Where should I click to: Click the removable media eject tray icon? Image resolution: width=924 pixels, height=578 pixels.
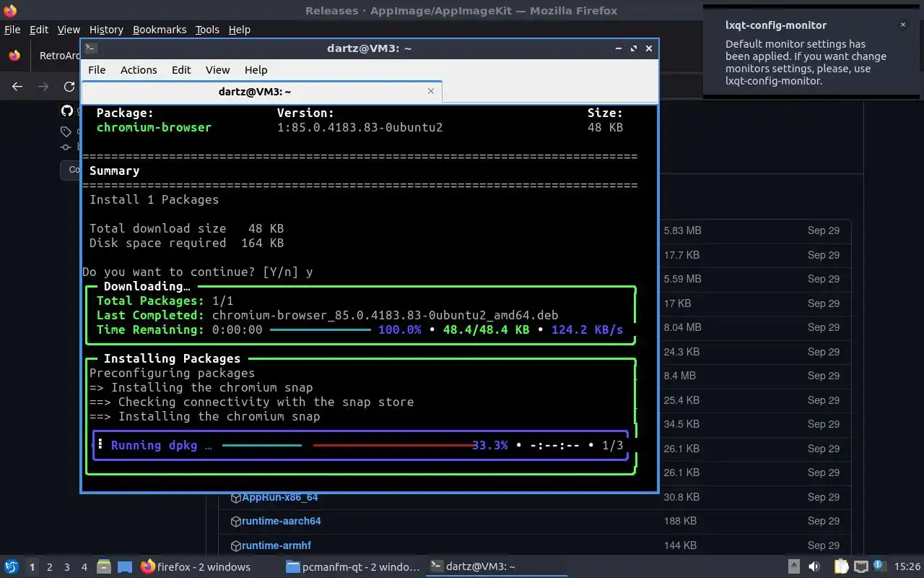[x=793, y=567]
